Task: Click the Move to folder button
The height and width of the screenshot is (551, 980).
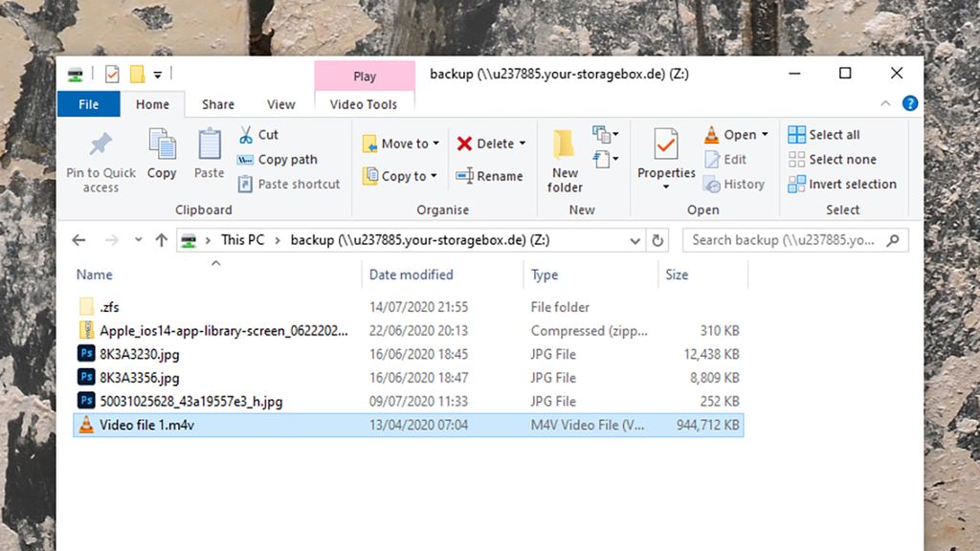Action: point(395,143)
